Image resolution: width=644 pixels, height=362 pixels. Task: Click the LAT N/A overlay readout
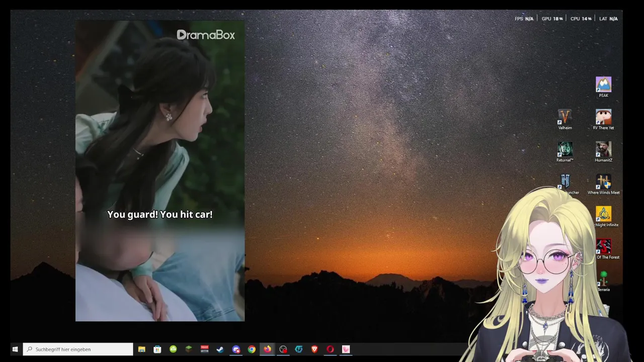click(x=608, y=19)
